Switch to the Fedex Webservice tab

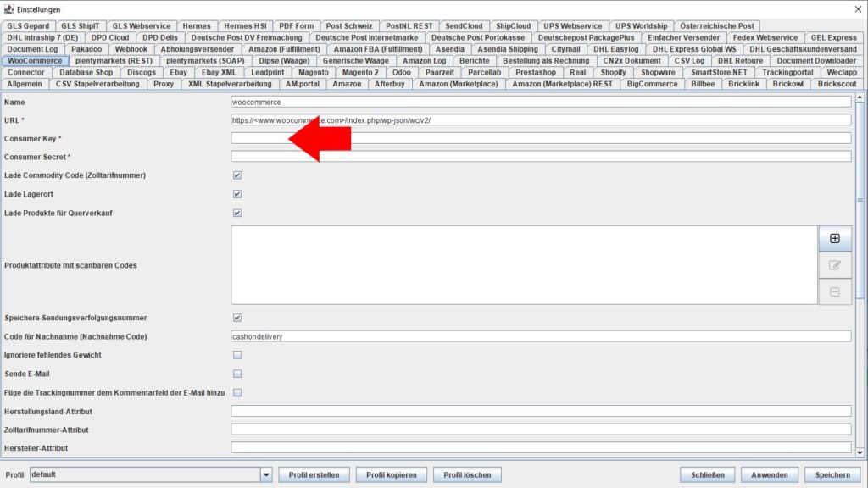click(x=765, y=37)
